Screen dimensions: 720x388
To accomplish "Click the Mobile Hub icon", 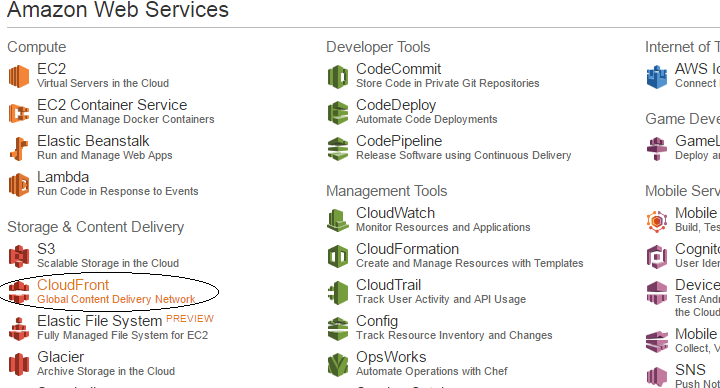I will click(657, 221).
